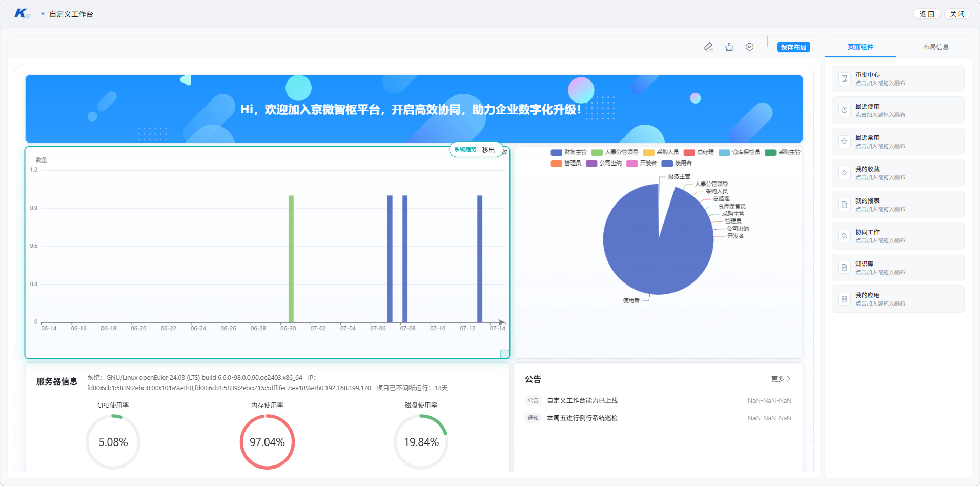Click the 审批中心 component icon
Screen dimensions: 980x486
[x=844, y=78]
